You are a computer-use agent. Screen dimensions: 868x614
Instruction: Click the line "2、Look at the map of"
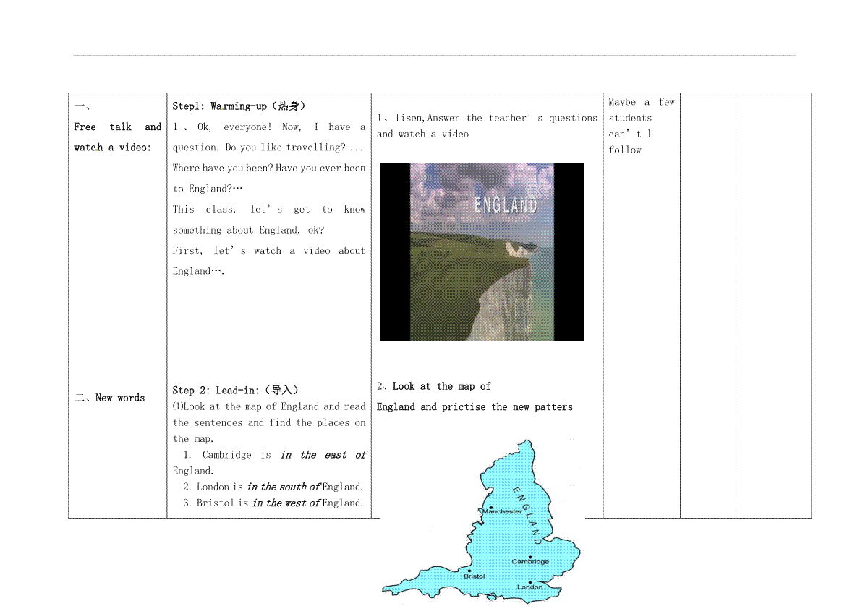coord(434,386)
